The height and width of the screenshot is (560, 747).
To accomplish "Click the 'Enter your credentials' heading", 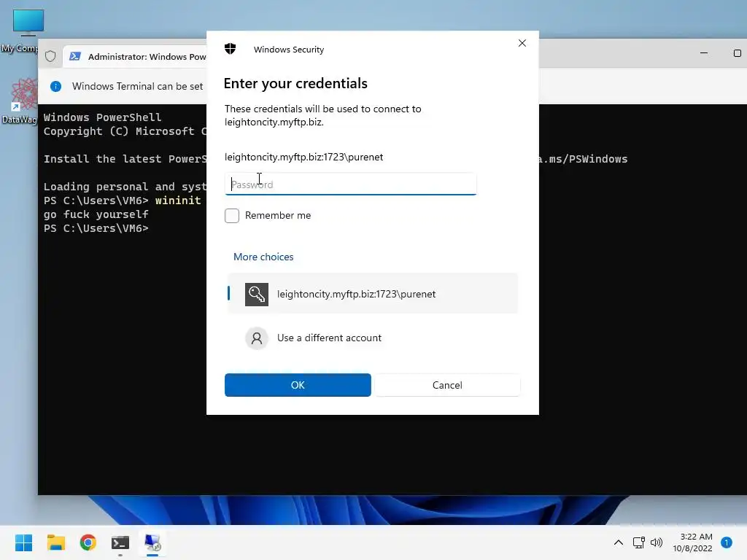I will click(295, 83).
